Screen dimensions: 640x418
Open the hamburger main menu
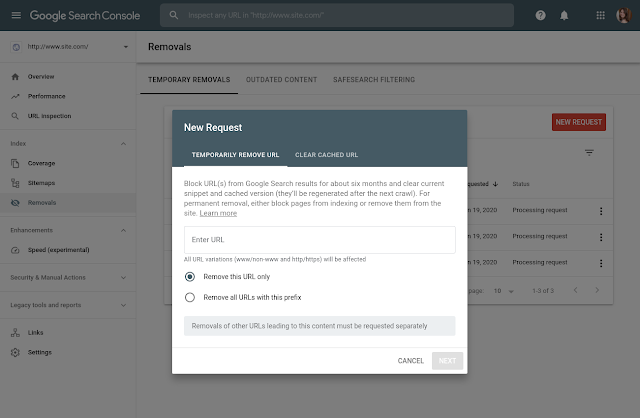tap(14, 16)
